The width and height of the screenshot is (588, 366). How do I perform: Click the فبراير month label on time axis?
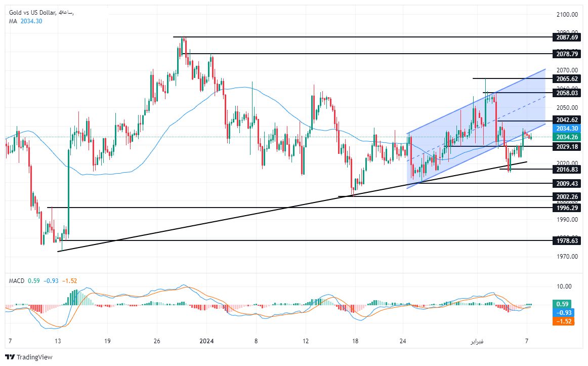477,341
